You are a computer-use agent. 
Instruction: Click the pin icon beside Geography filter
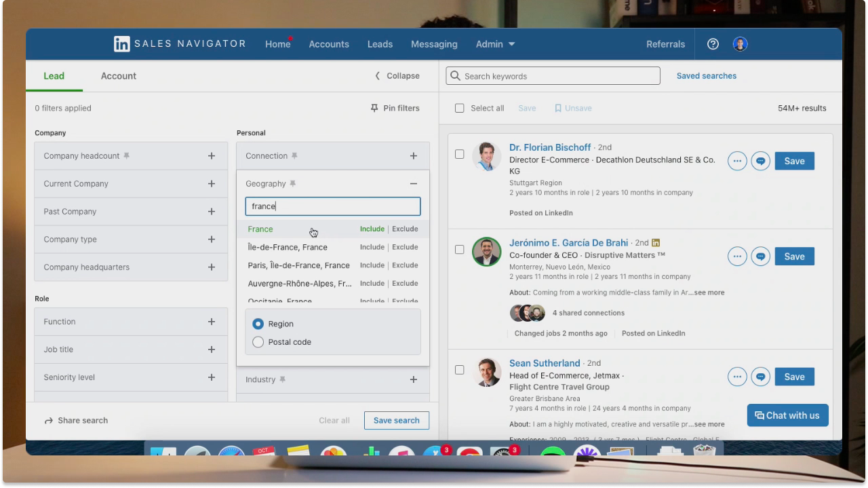pyautogui.click(x=293, y=184)
